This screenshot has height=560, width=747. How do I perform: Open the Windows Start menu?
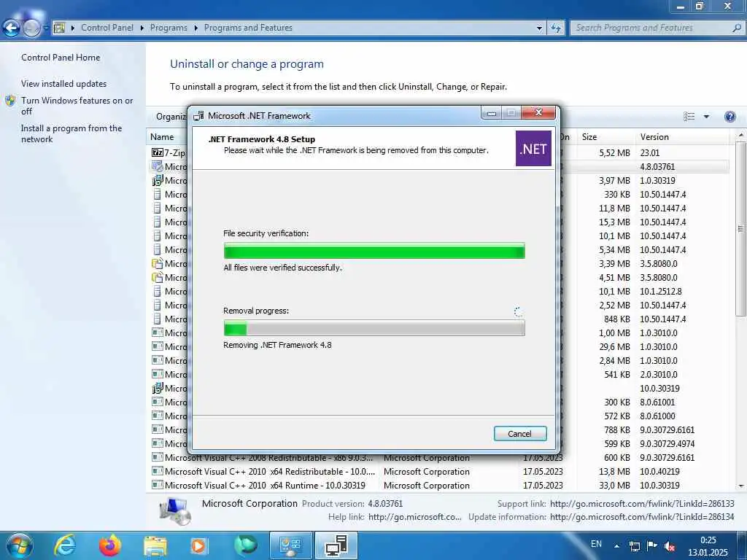[x=20, y=545]
